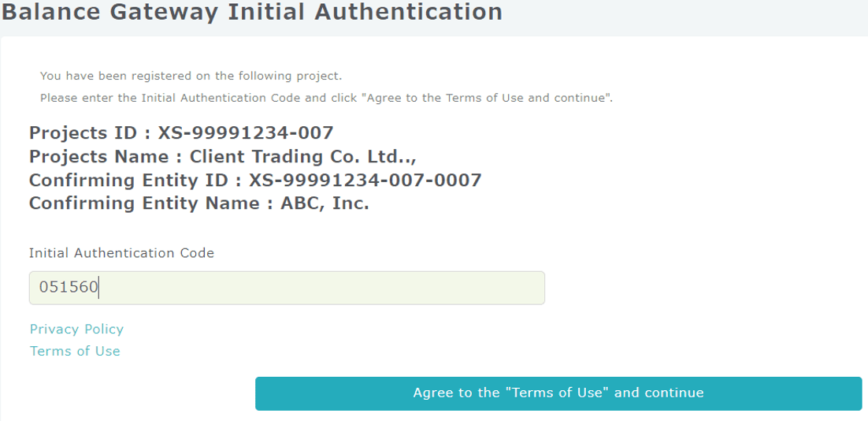
Task: Click the "Initial Authentication Code" field label
Action: pos(121,253)
